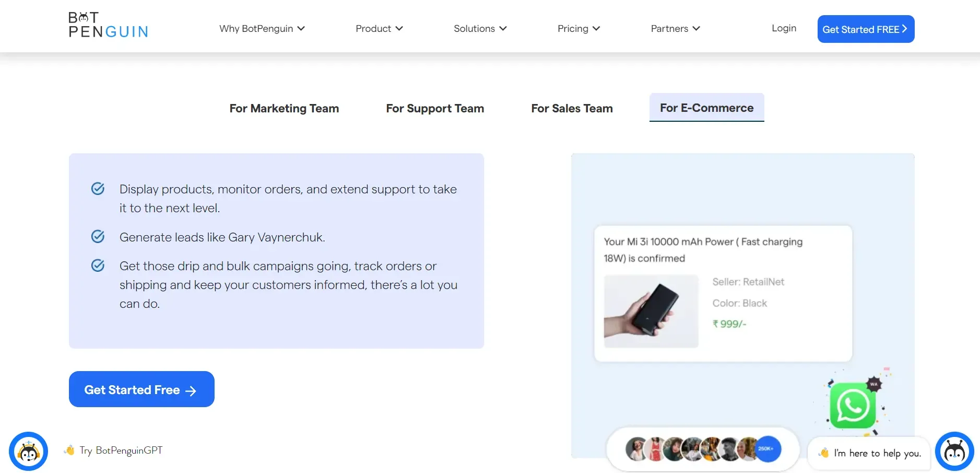Click the power bank product thumbnail

click(x=651, y=312)
